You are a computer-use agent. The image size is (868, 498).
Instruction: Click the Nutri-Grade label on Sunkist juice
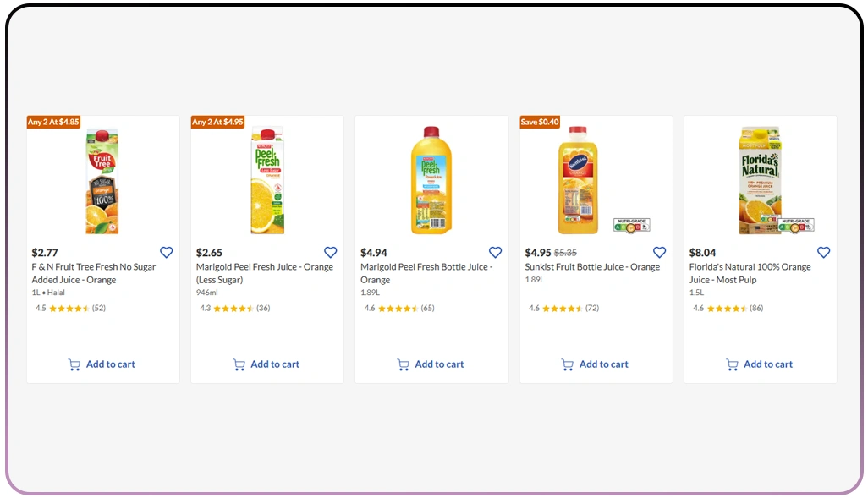click(x=631, y=226)
